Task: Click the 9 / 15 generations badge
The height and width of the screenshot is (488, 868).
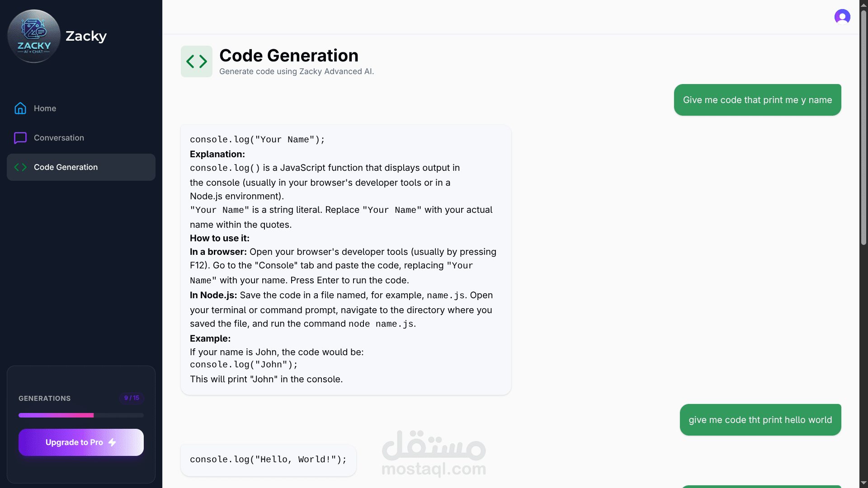Action: 132,398
